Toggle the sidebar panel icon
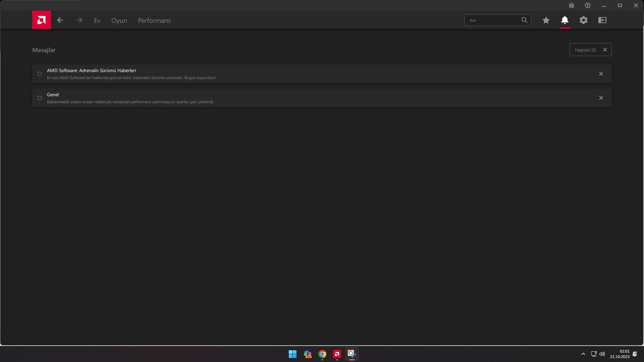The height and width of the screenshot is (362, 644). (602, 20)
